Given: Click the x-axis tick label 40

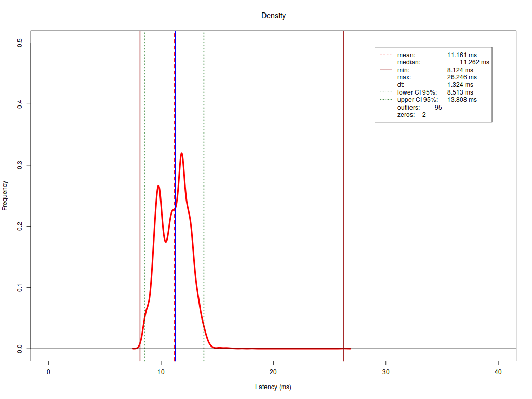Looking at the screenshot, I should coord(498,372).
